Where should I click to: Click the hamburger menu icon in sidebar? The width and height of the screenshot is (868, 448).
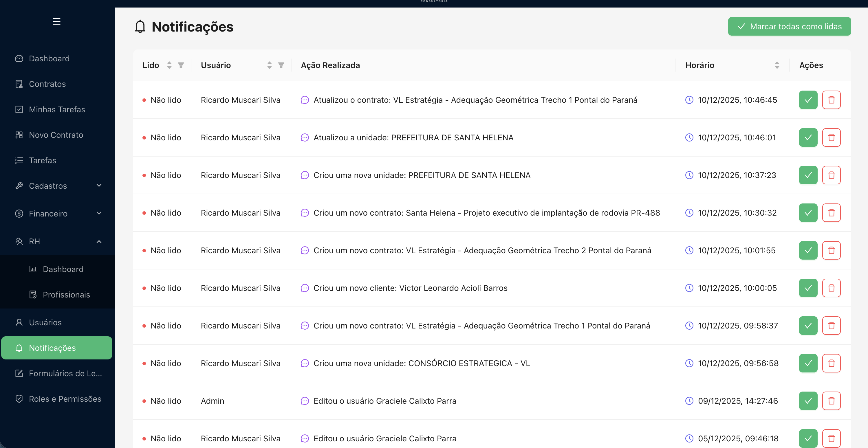57,21
